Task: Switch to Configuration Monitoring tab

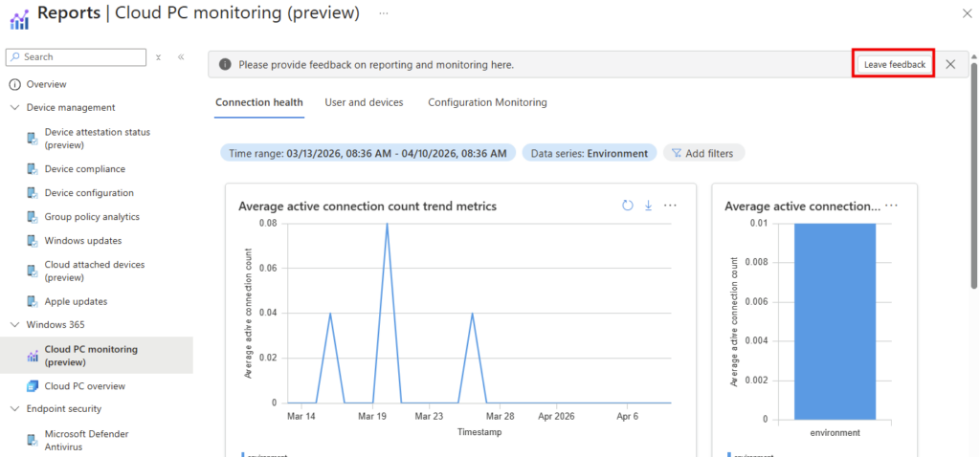Action: click(x=487, y=102)
